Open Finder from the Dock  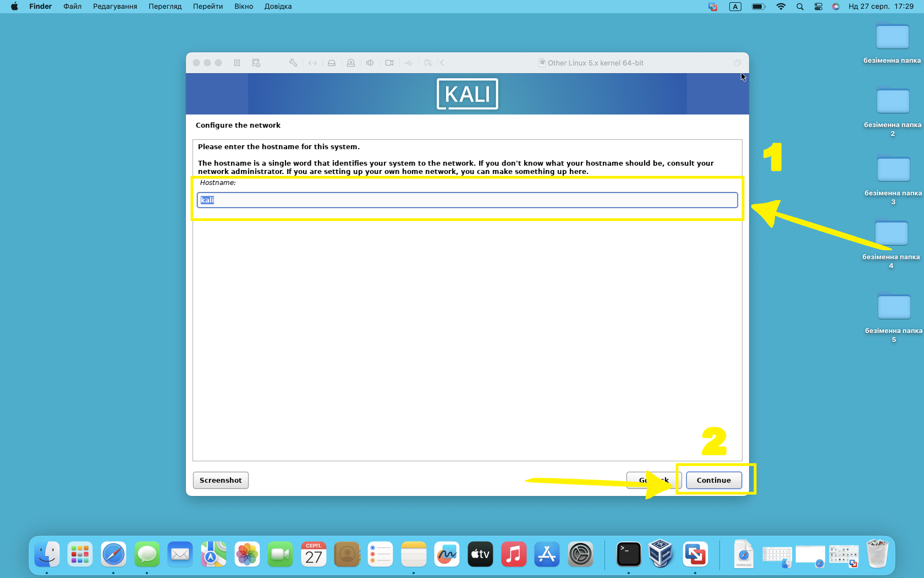click(x=47, y=554)
